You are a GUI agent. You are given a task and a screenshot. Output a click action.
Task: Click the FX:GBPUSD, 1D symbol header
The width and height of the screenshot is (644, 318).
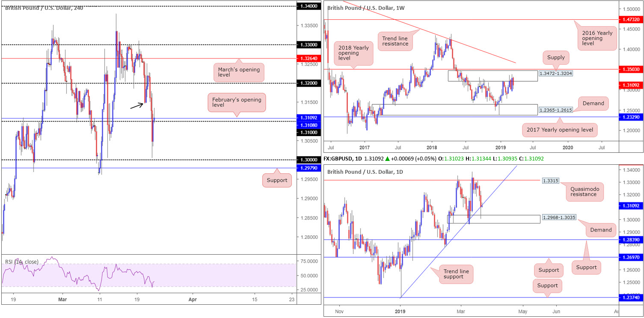[344, 158]
